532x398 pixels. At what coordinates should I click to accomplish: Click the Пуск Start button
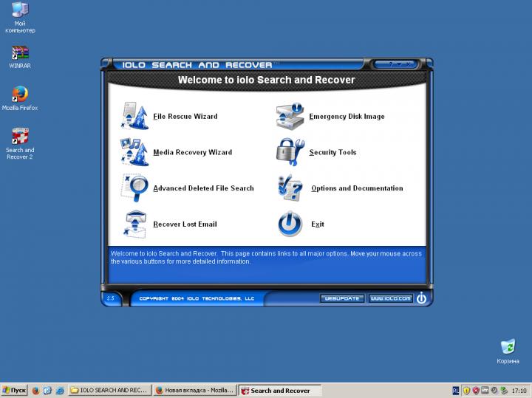pos(15,390)
